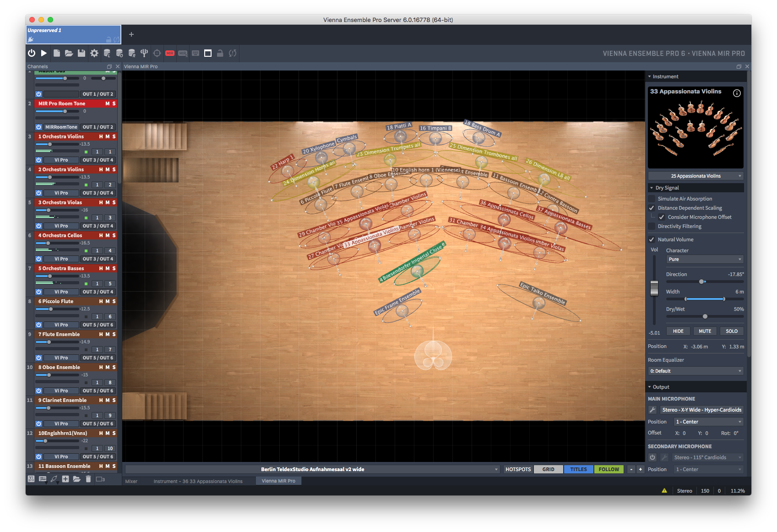
Task: Adjust the Dry/Wet slider handle
Action: pos(705,316)
